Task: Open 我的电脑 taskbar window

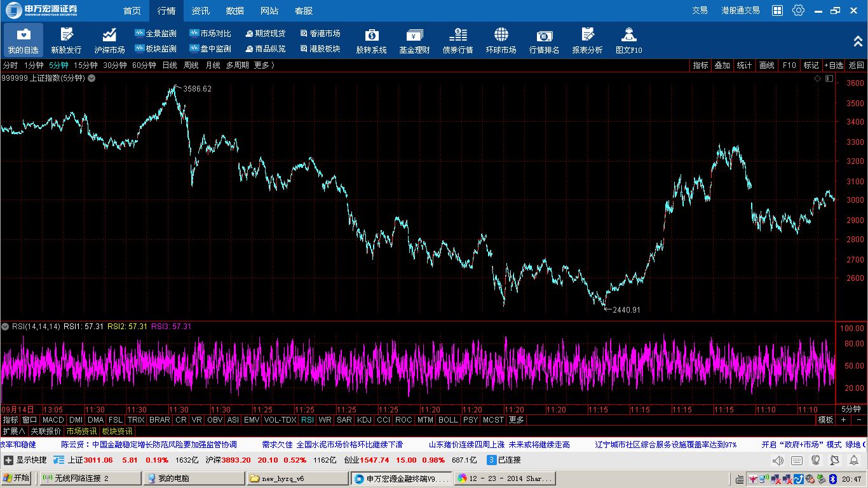Action: (x=193, y=478)
